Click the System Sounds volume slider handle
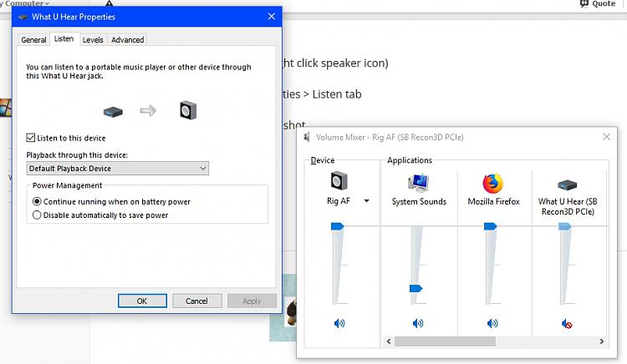The height and width of the screenshot is (364, 627). pos(415,289)
